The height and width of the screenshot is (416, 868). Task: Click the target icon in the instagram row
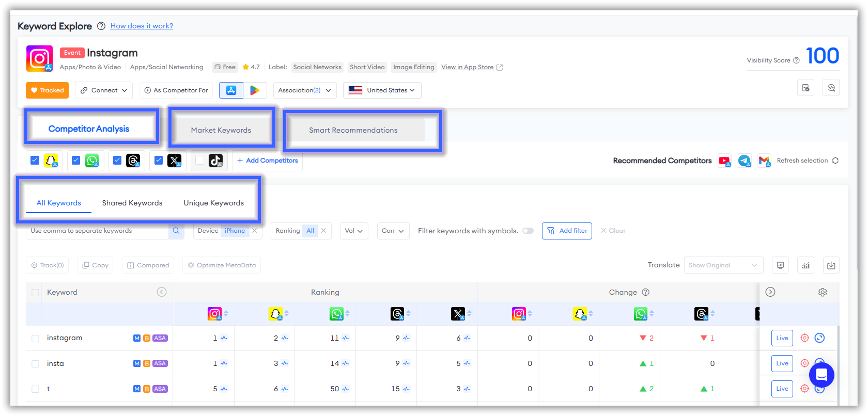click(x=804, y=338)
